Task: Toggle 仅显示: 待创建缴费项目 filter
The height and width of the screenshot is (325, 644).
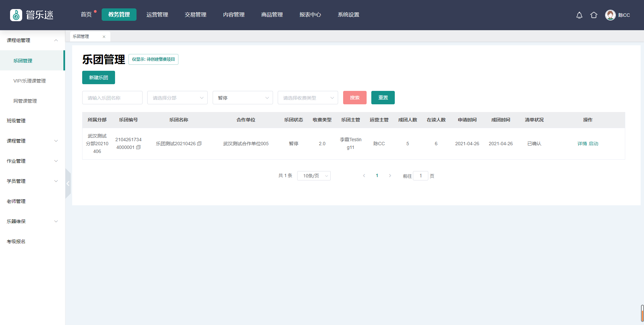Action: [x=153, y=59]
